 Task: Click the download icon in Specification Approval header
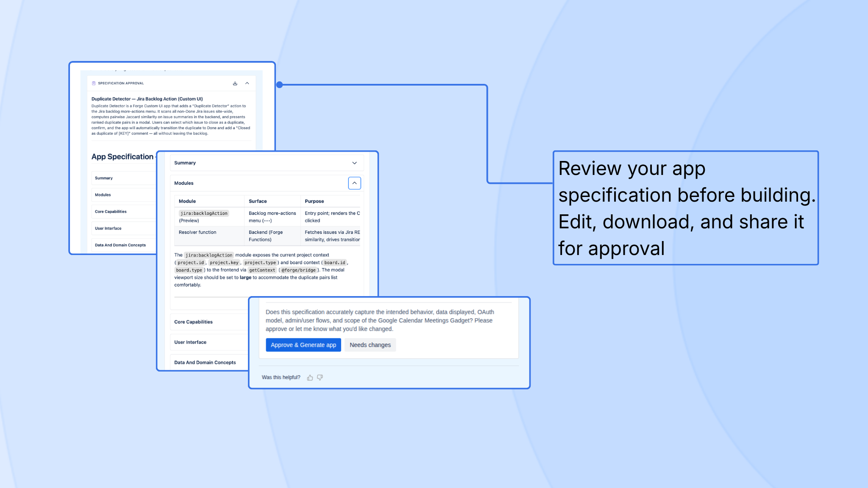pyautogui.click(x=235, y=83)
